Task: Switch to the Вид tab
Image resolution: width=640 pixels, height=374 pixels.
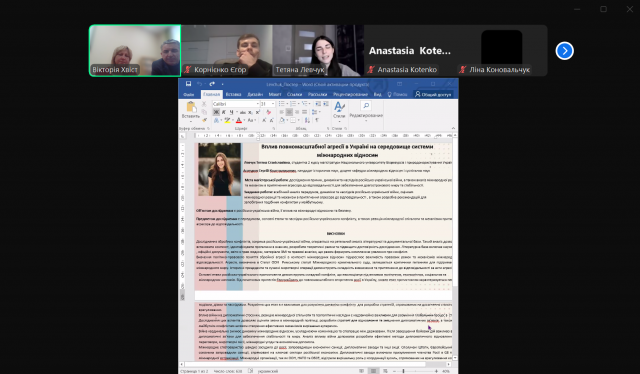Action: (x=378, y=94)
